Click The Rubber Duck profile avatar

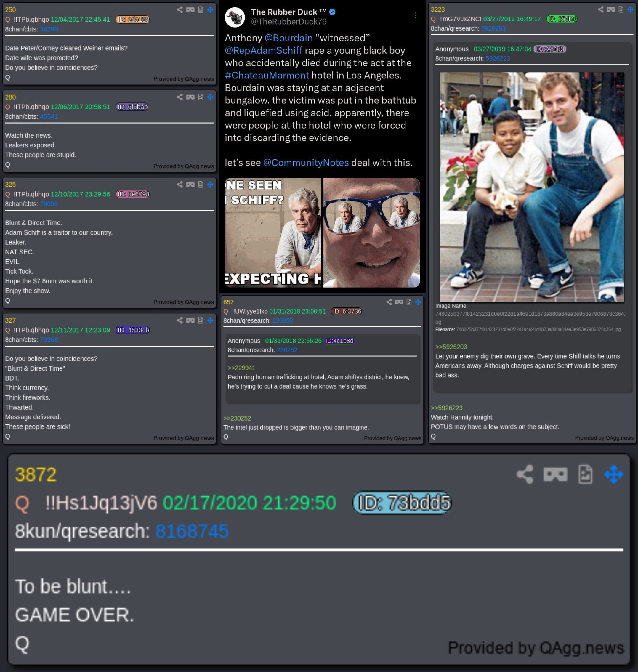235,17
